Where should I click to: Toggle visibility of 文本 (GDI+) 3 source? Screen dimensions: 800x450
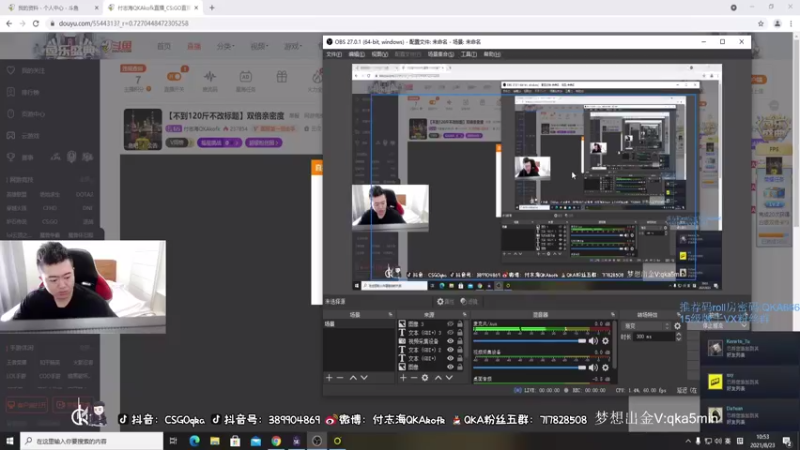pos(450,333)
